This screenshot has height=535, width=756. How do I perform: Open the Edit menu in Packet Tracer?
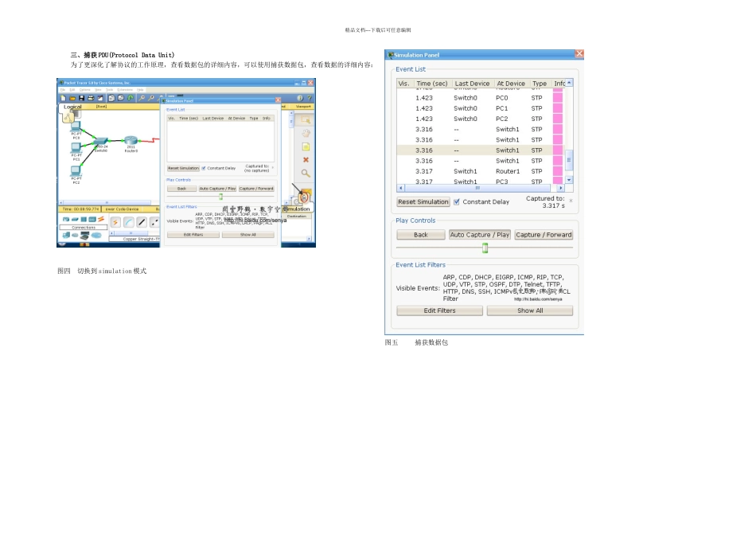(x=72, y=90)
